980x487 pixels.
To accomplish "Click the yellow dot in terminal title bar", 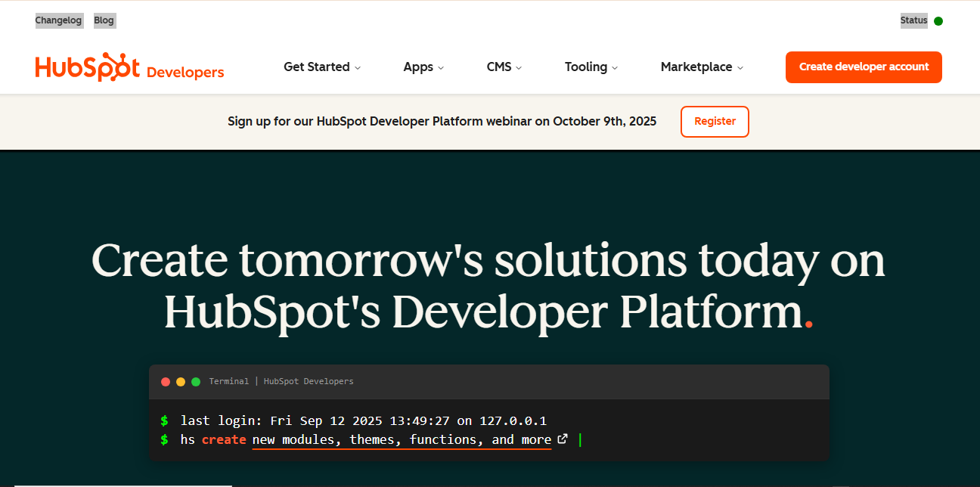I will 181,382.
